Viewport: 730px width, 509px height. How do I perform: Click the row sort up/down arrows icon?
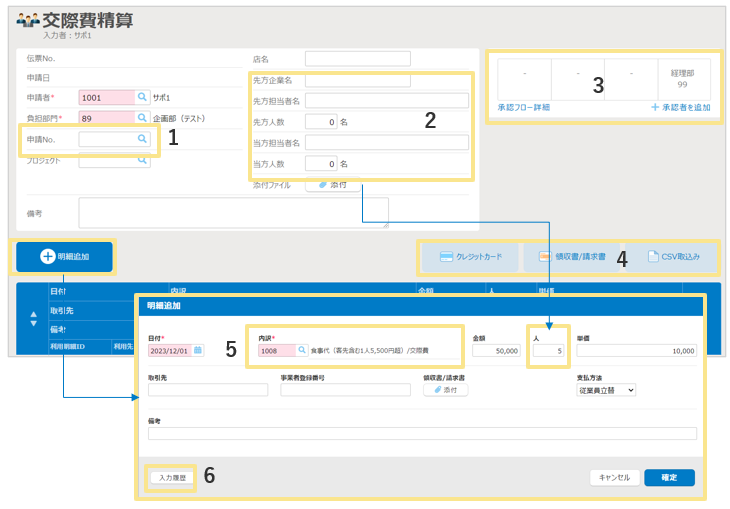(x=33, y=316)
